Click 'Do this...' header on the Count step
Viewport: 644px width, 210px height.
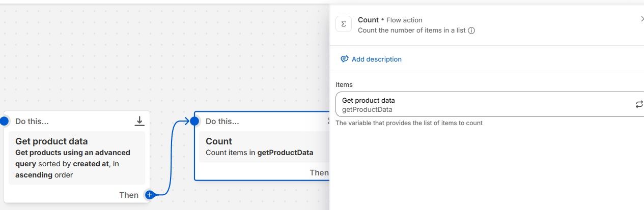coord(222,122)
